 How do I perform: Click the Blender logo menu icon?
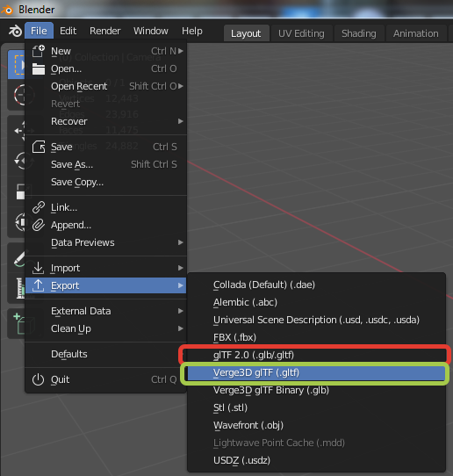15,31
